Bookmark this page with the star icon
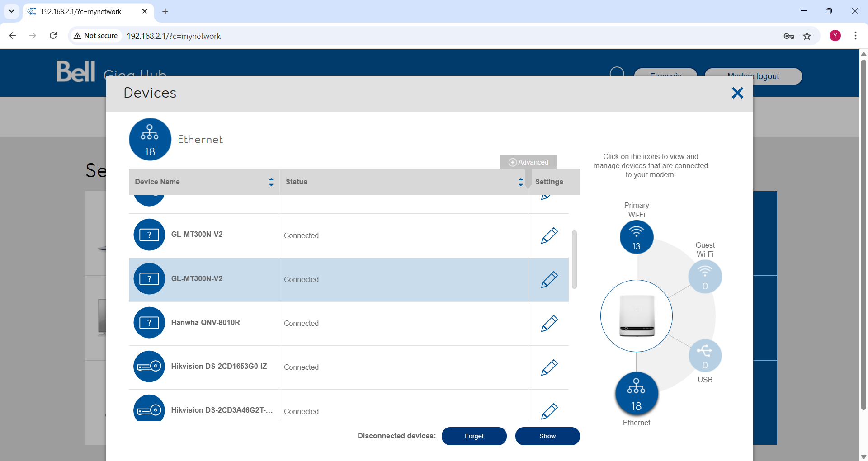 [x=807, y=36]
